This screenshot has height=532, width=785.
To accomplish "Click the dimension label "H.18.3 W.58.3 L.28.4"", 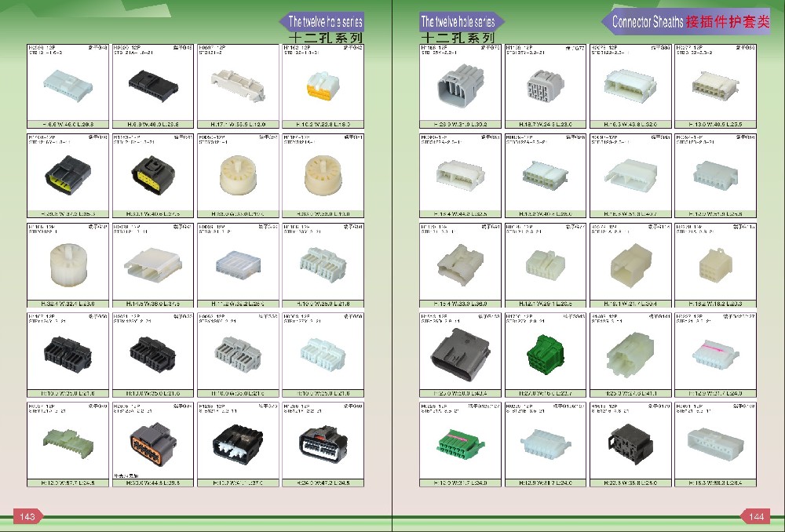I will [715, 483].
